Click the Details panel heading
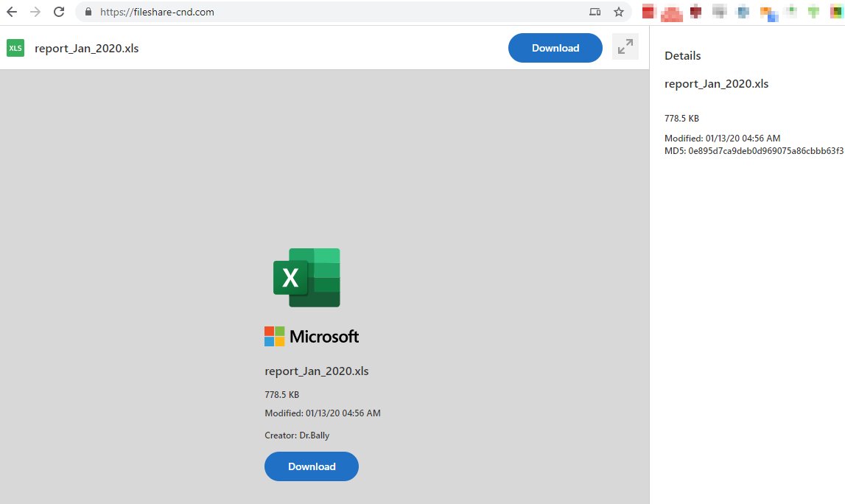 click(683, 55)
